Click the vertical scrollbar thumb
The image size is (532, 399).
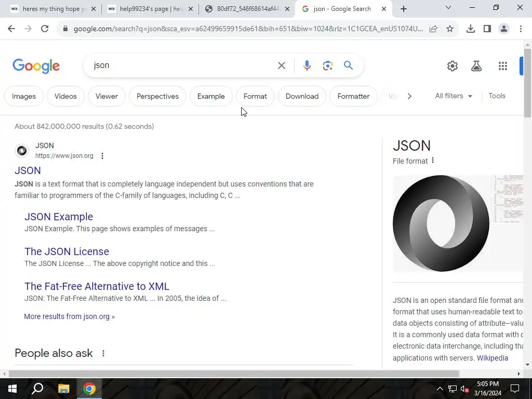(x=527, y=83)
